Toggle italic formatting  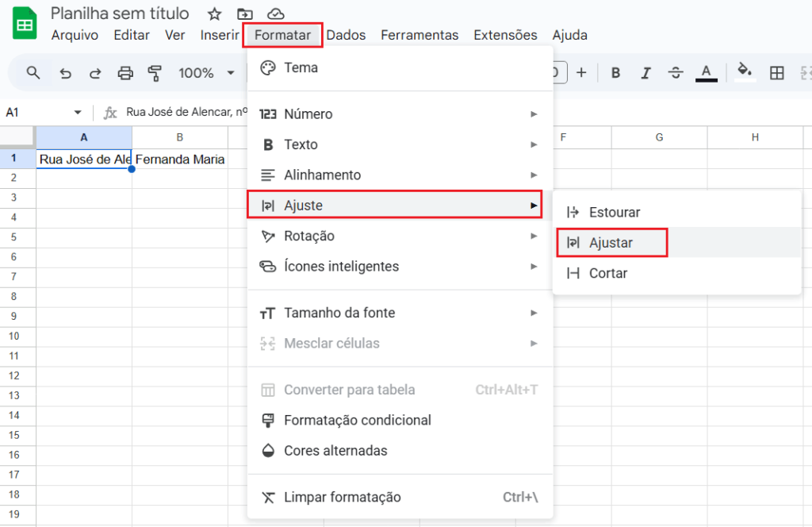(645, 72)
